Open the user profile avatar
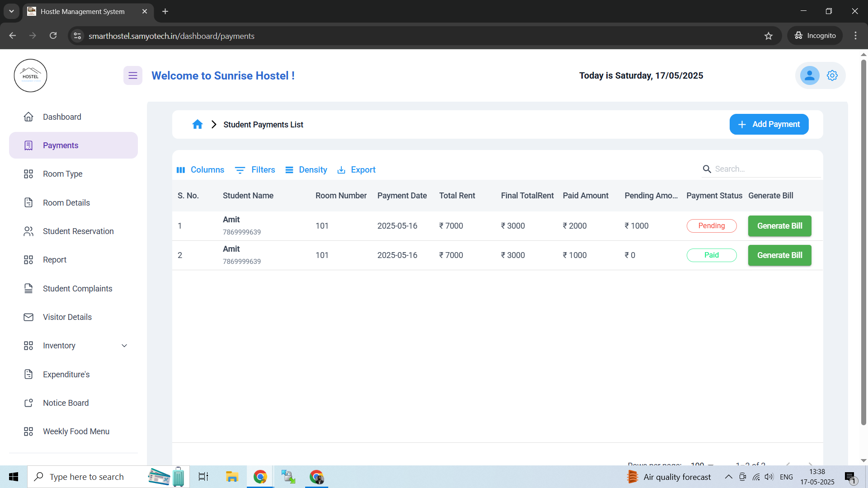Viewport: 868px width, 488px height. tap(810, 75)
